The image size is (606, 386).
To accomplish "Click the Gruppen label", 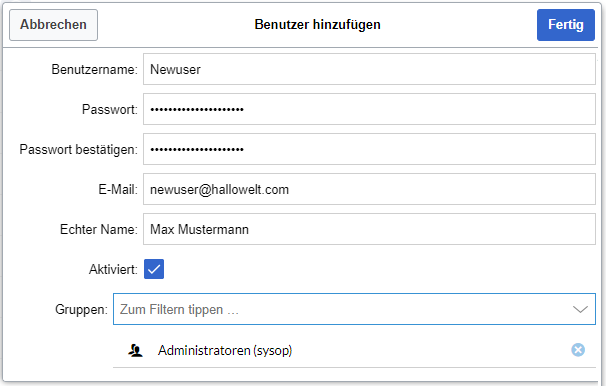I will coord(81,309).
